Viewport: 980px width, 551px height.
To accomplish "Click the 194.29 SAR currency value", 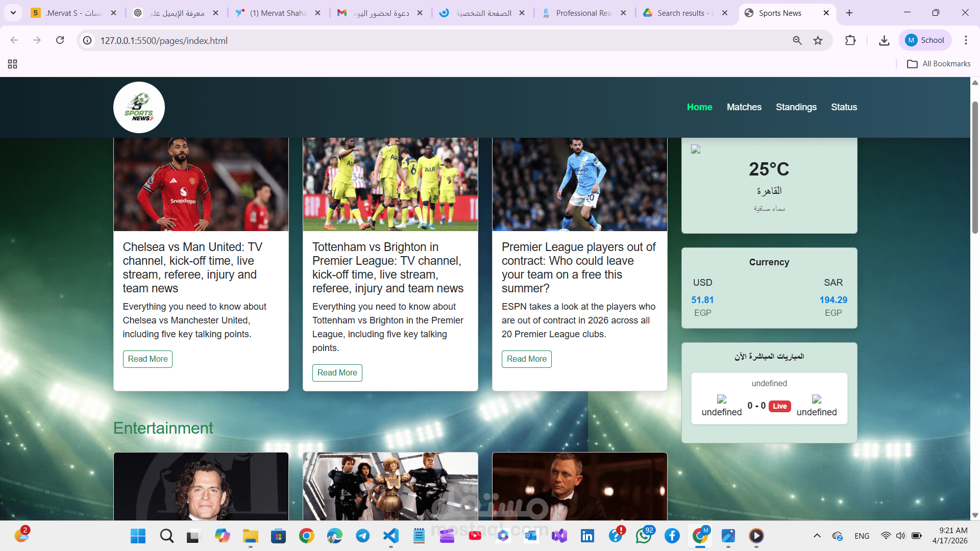I will [833, 300].
